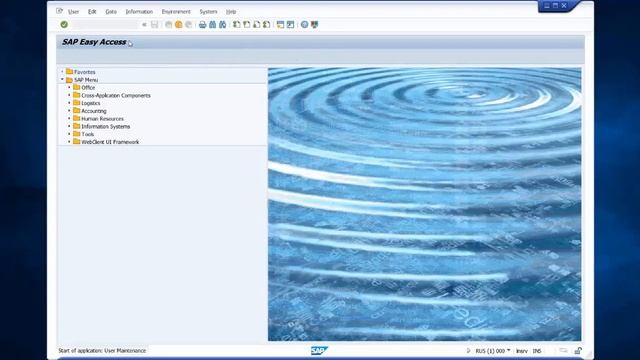The image size is (640, 360).
Task: Click the Print icon
Action: 202,24
